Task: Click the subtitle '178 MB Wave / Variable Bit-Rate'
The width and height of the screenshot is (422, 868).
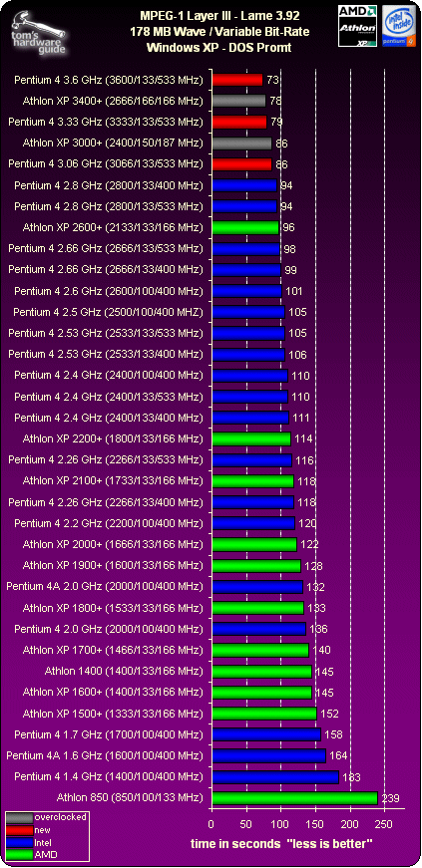Action: click(x=217, y=32)
